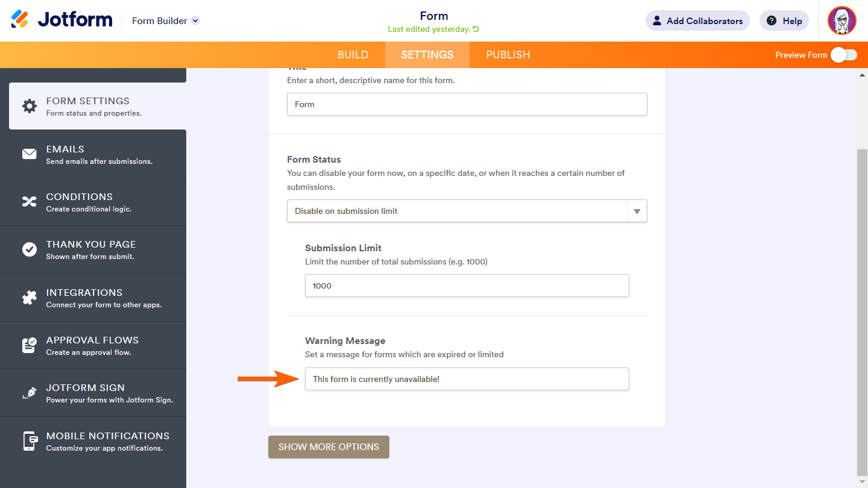Click the Integrations puzzle piece icon

29,298
